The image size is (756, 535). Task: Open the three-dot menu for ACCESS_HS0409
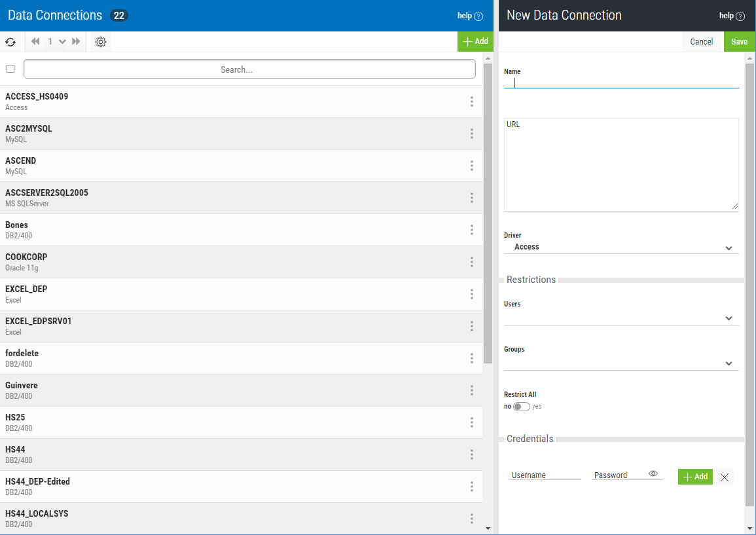point(471,101)
